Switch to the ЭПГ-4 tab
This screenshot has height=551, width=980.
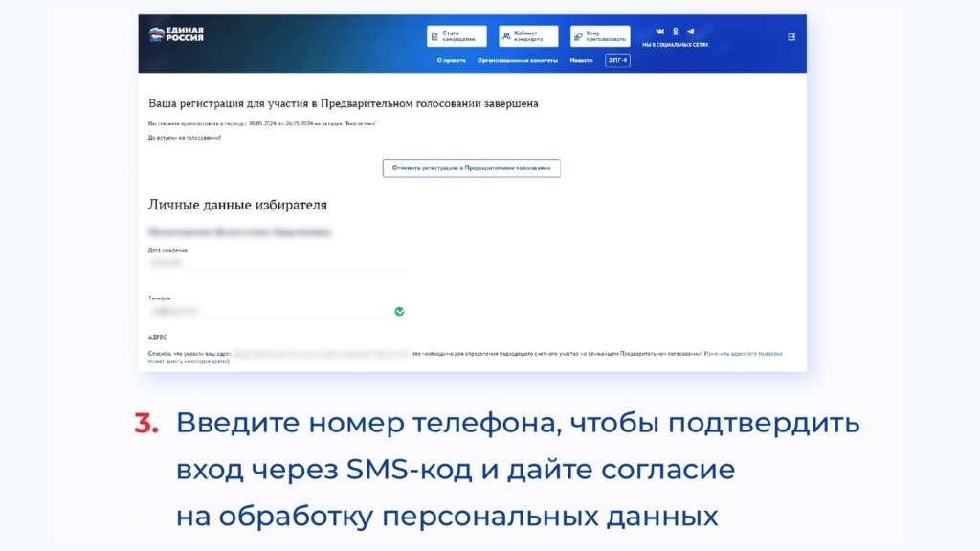(x=617, y=60)
